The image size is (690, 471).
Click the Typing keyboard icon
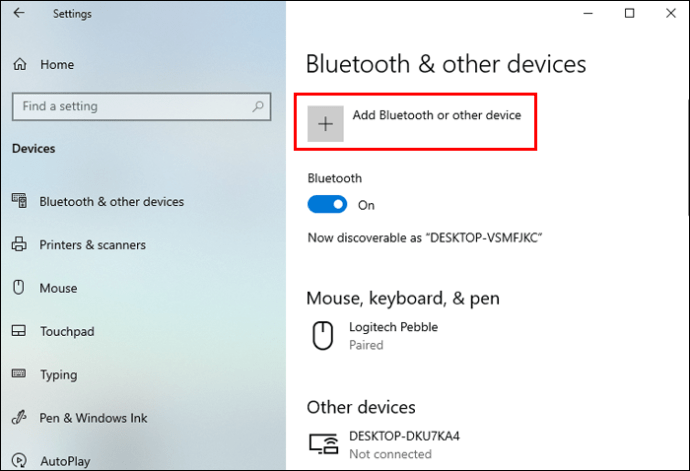pyautogui.click(x=19, y=374)
